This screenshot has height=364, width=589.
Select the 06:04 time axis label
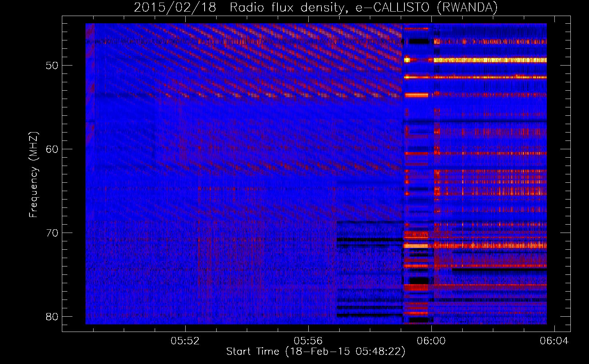tap(554, 341)
